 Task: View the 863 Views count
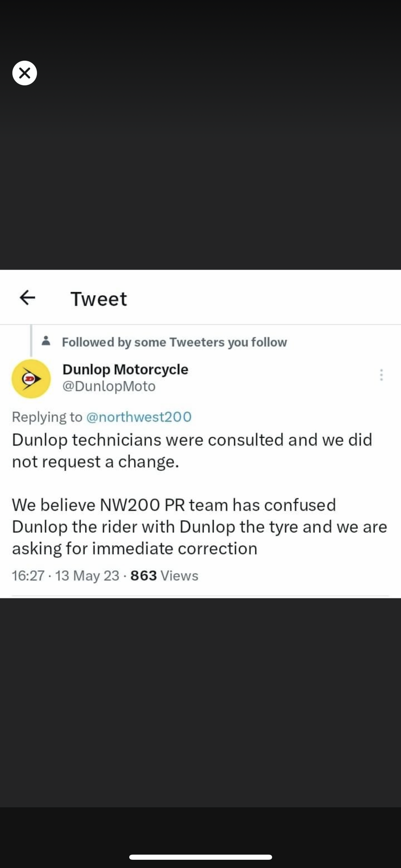[164, 576]
